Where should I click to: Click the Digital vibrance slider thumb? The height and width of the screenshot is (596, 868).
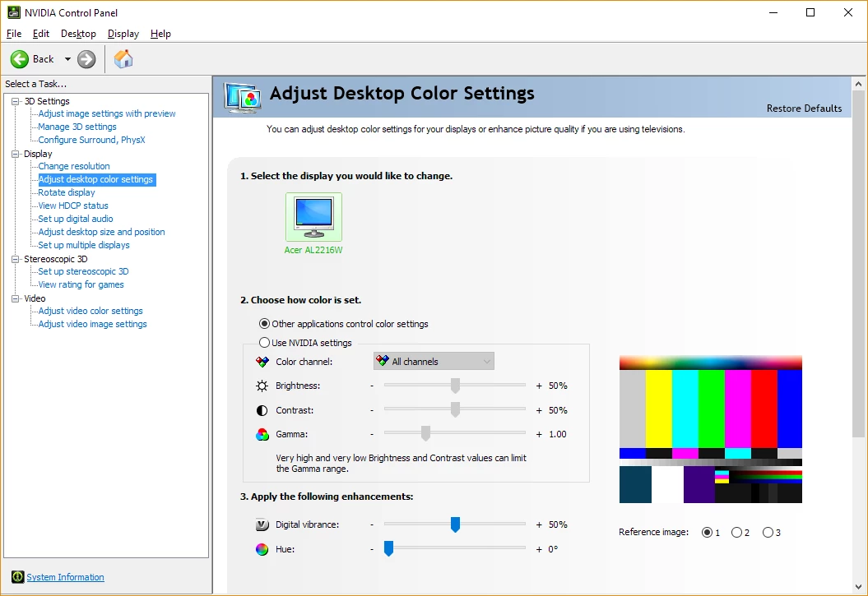tap(455, 524)
